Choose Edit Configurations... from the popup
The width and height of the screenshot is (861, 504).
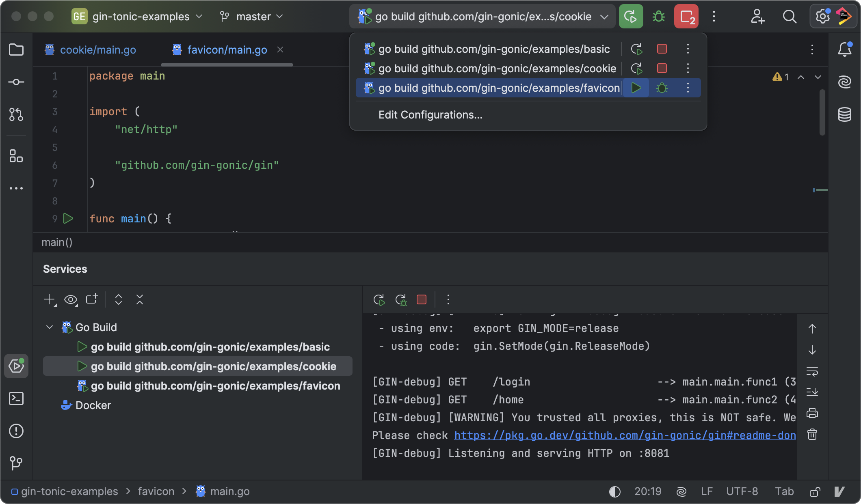tap(430, 115)
